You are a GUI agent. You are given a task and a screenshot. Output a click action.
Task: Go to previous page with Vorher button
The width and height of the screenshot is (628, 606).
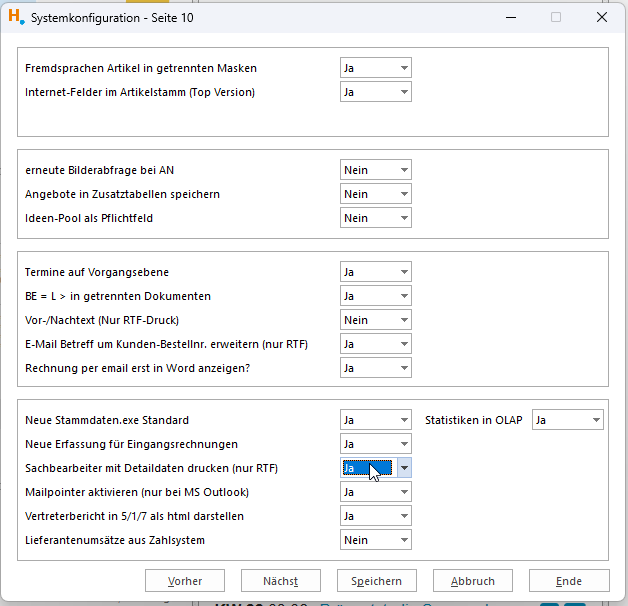point(185,581)
